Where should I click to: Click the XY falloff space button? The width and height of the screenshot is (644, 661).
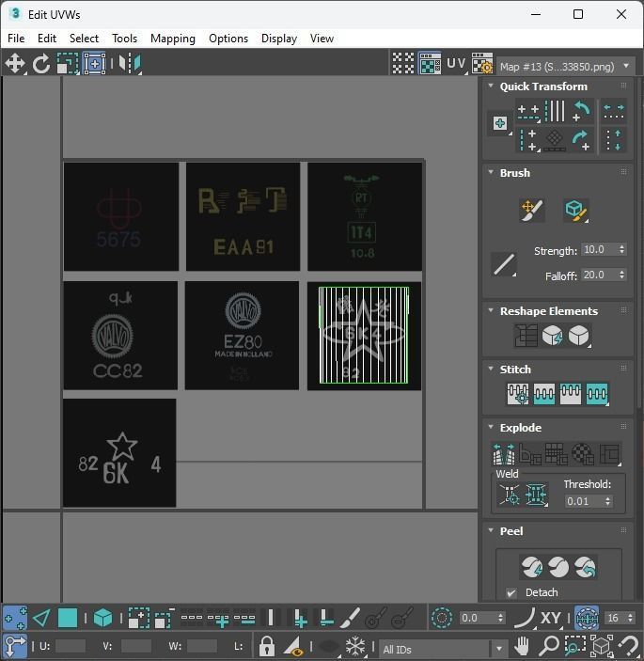[550, 619]
